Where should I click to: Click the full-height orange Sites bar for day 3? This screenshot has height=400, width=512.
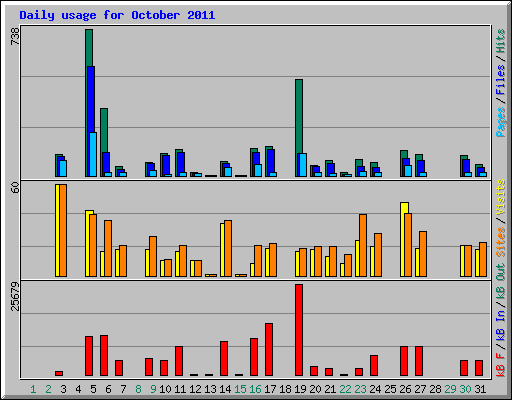tap(63, 230)
